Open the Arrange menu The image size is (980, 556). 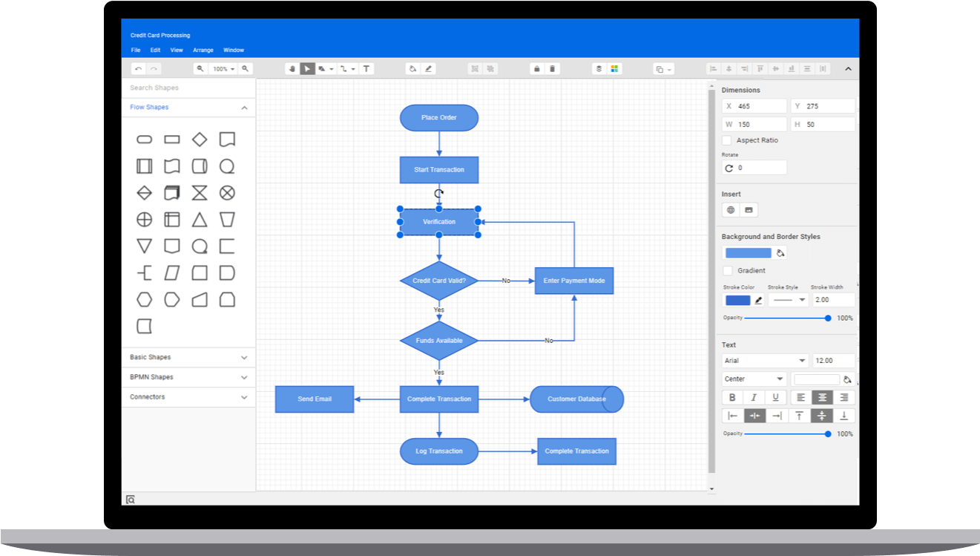tap(203, 50)
